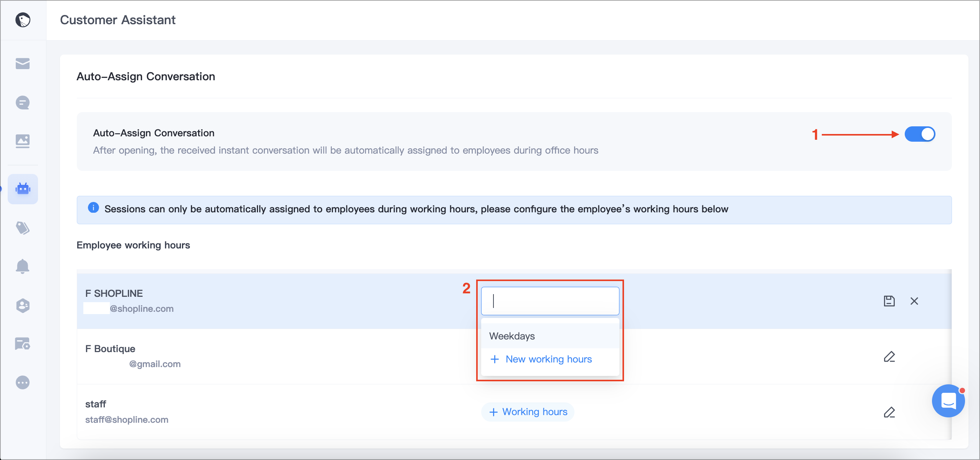
Task: Click the working hours search input
Action: click(x=550, y=301)
